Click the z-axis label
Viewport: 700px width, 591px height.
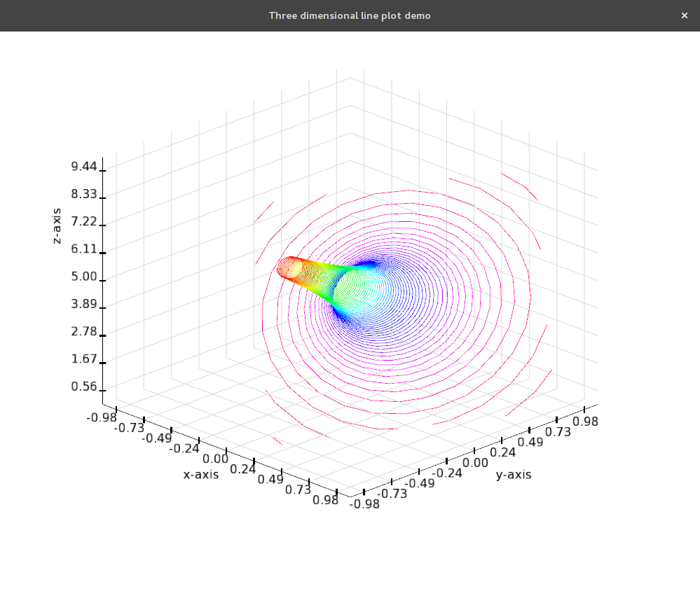[57, 225]
